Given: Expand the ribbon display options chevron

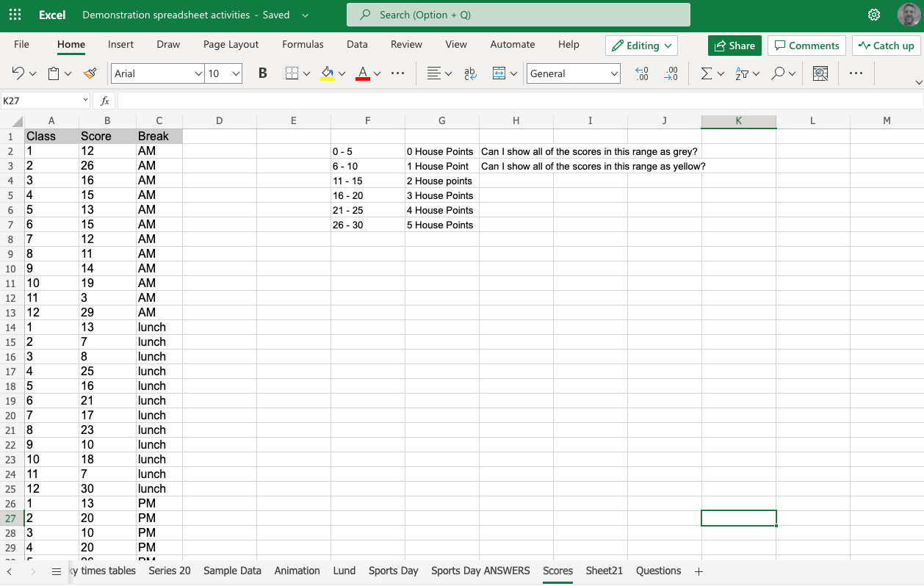Looking at the screenshot, I should point(918,82).
